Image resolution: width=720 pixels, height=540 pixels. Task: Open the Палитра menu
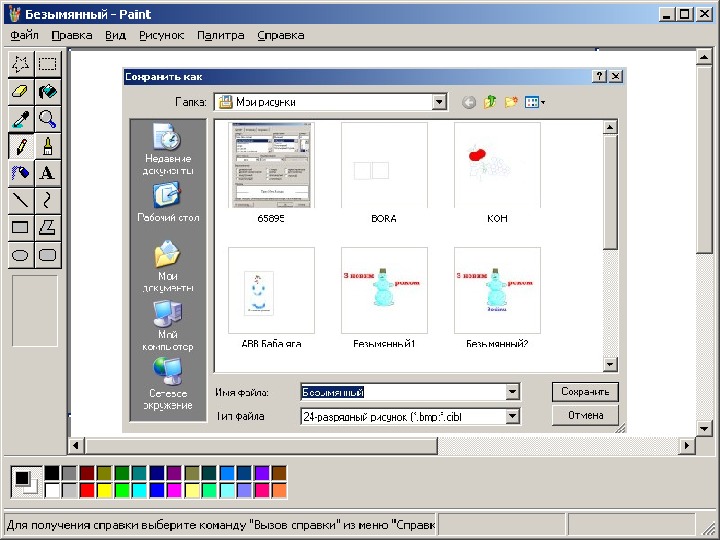coord(220,35)
